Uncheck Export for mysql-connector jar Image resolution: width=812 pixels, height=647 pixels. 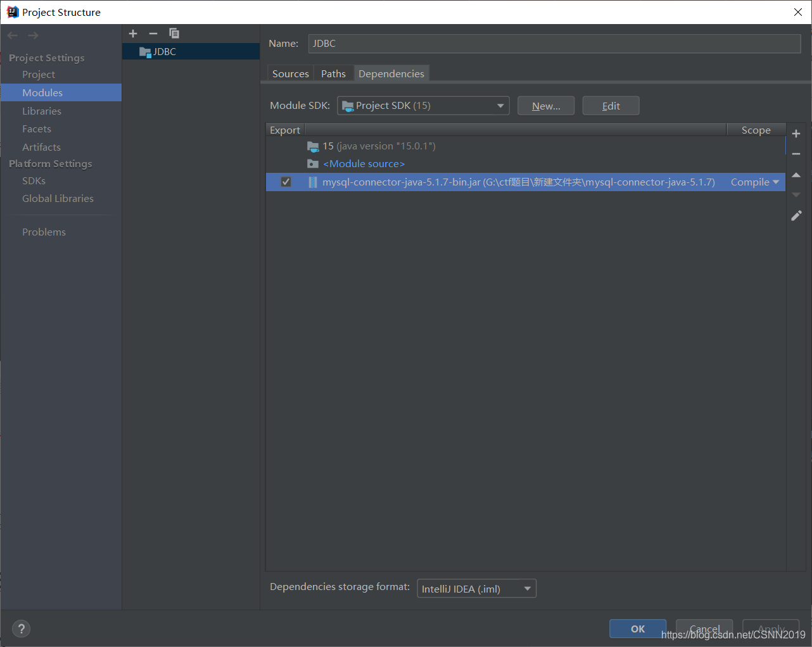[x=286, y=182]
